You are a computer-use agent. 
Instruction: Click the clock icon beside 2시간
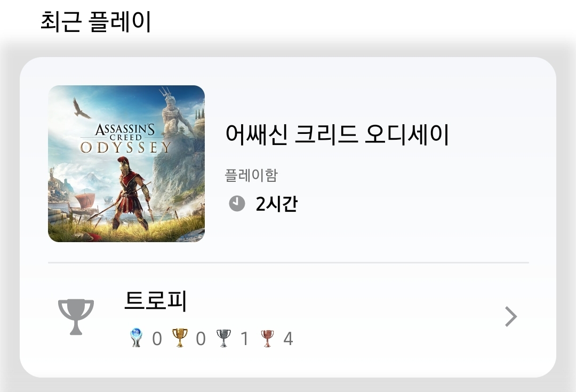pos(237,204)
